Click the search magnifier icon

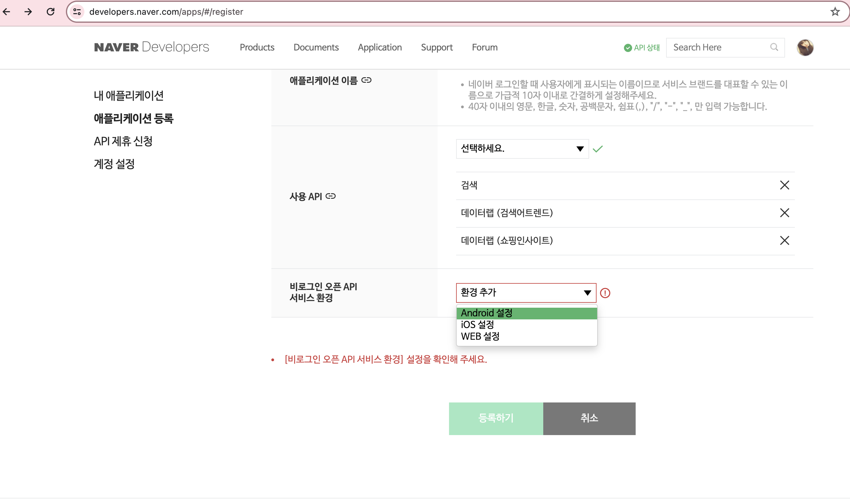tap(774, 47)
